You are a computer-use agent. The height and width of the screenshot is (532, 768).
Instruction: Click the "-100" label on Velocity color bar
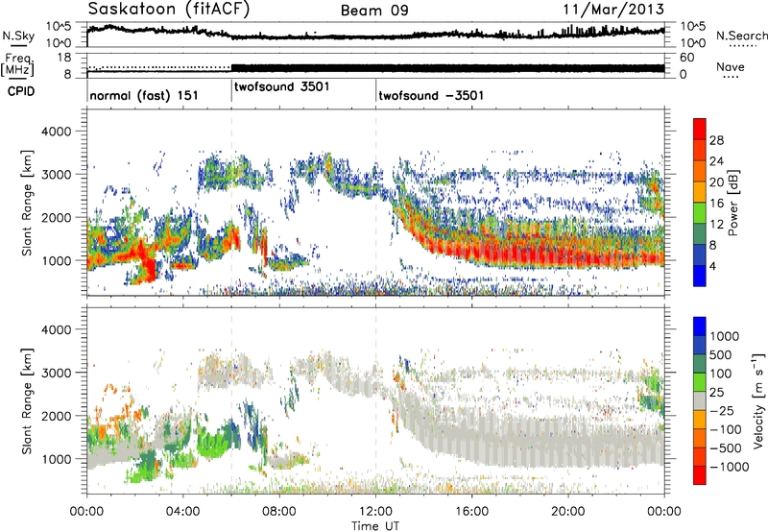click(x=726, y=429)
